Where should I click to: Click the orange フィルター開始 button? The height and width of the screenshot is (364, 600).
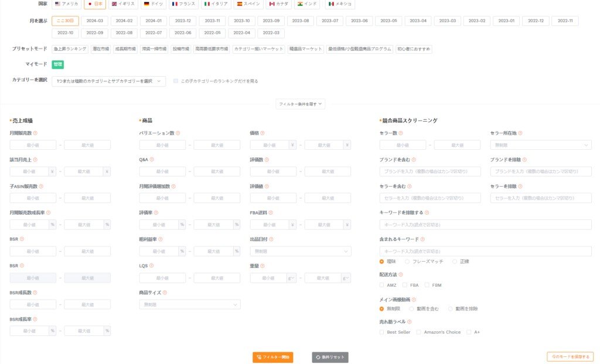pyautogui.click(x=272, y=357)
